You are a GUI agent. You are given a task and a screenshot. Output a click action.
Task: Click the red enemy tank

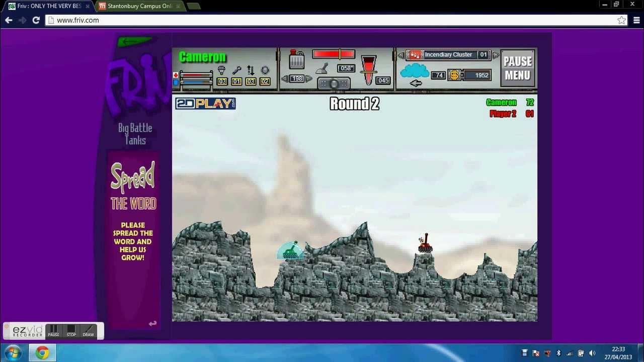425,243
